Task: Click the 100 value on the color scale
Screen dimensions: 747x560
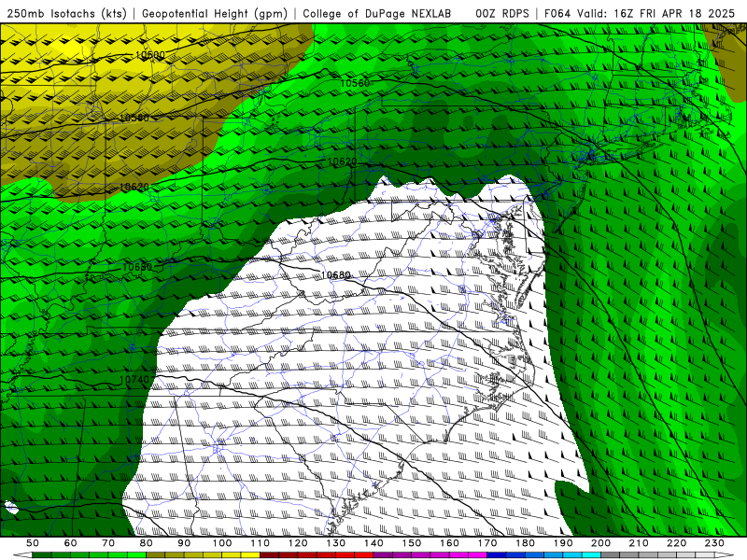Action: [222, 543]
